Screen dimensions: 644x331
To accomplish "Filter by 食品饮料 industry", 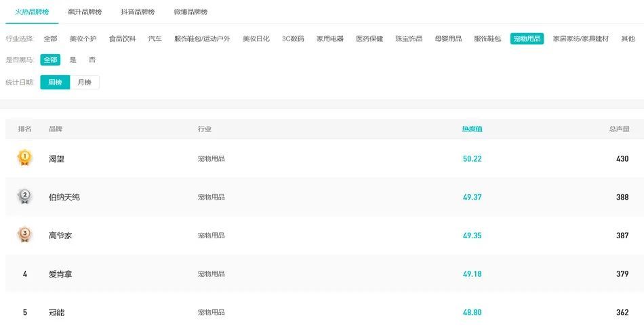I will [123, 39].
